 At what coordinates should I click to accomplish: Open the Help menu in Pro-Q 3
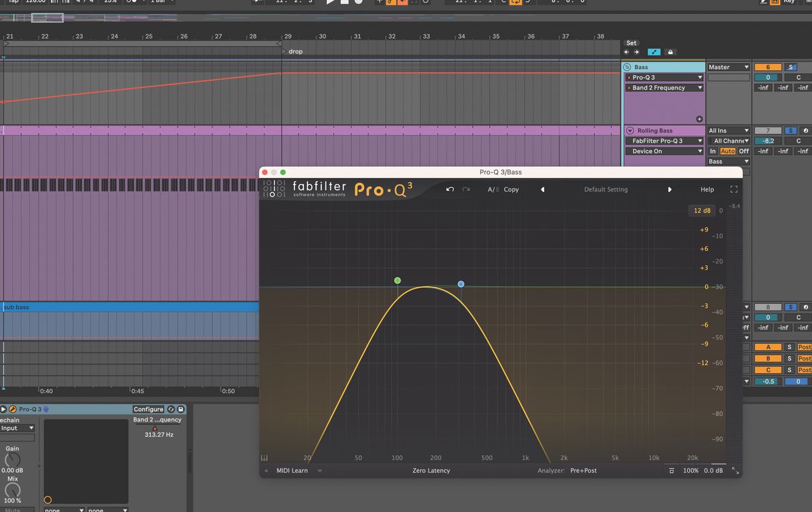[x=707, y=189]
